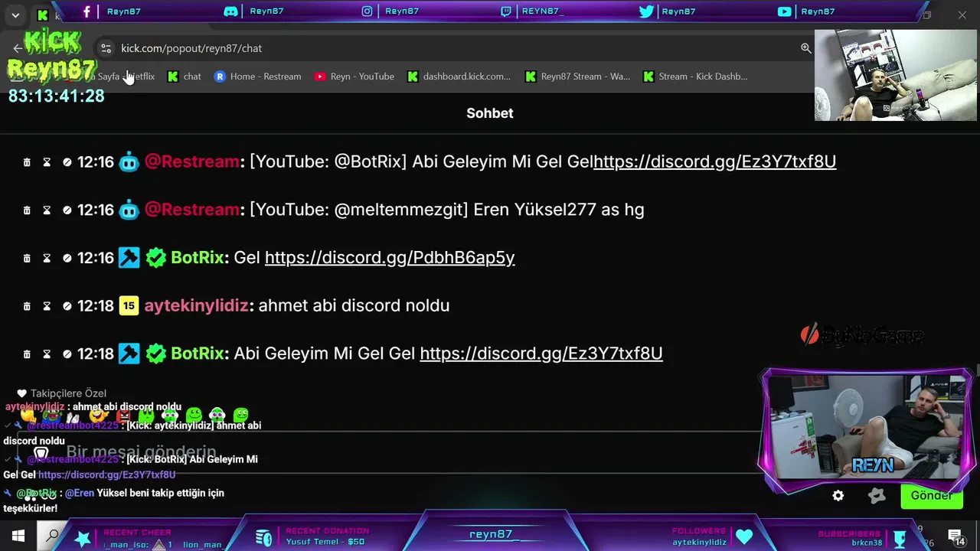
Task: Open the @Restream username on the @meltemmezgit message
Action: (192, 210)
